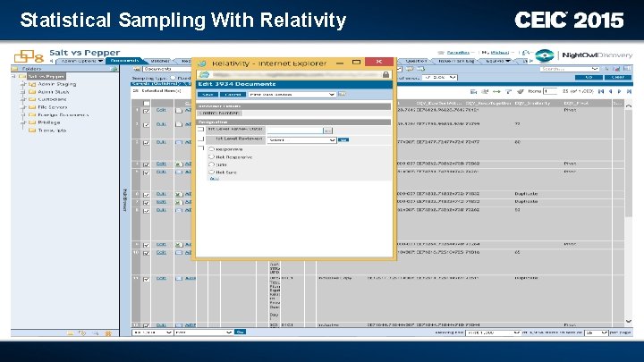Click the scroll-down arrow of document list
This screenshot has height=362, width=644.
[629, 322]
